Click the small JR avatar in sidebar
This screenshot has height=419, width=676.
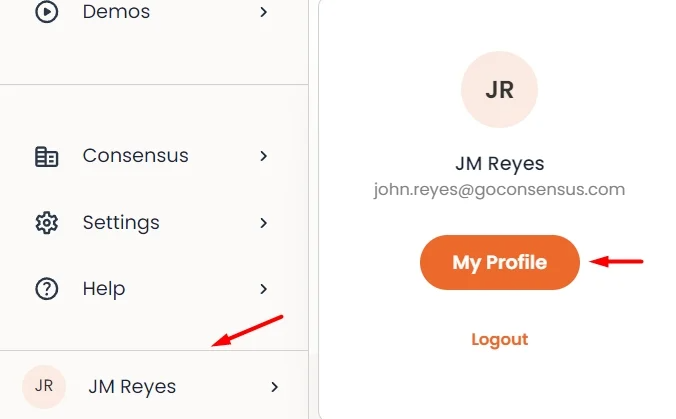[x=44, y=387]
